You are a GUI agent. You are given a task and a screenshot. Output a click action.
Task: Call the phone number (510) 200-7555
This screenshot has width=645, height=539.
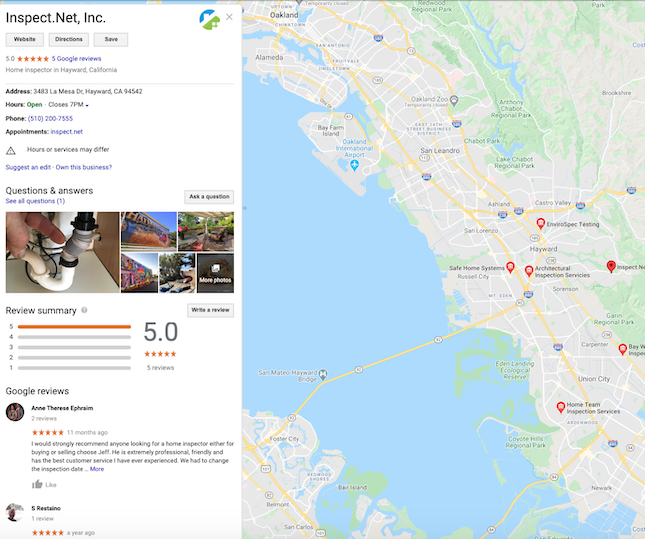50,118
